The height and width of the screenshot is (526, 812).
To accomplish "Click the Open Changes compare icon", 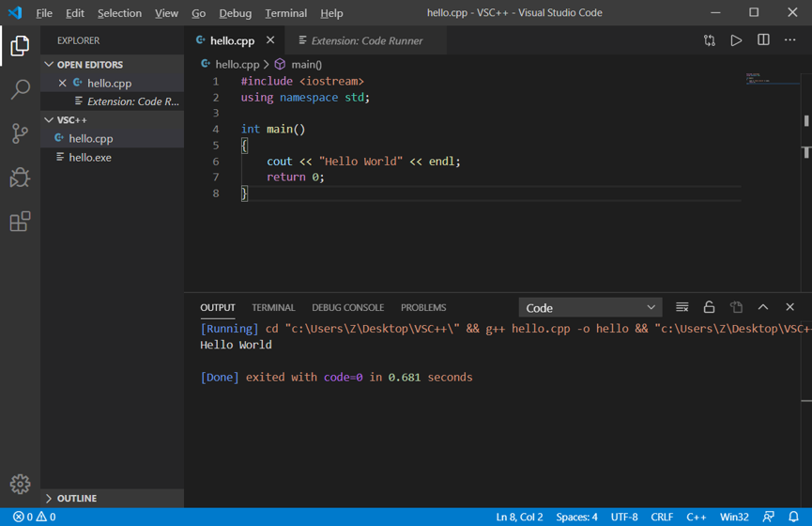I will [x=710, y=40].
